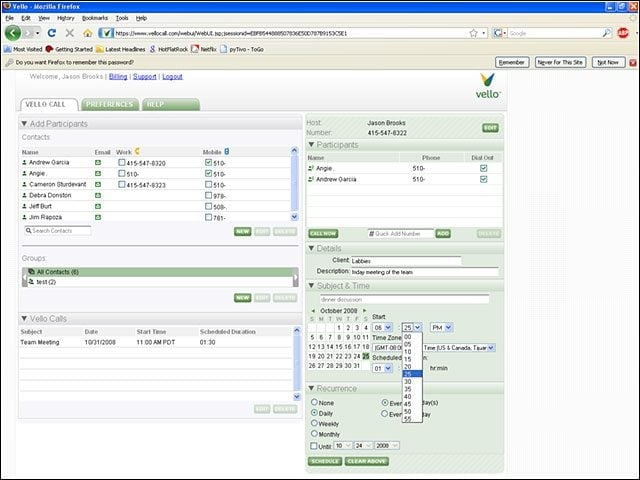Click Remember password button
The height and width of the screenshot is (480, 640).
pos(512,62)
